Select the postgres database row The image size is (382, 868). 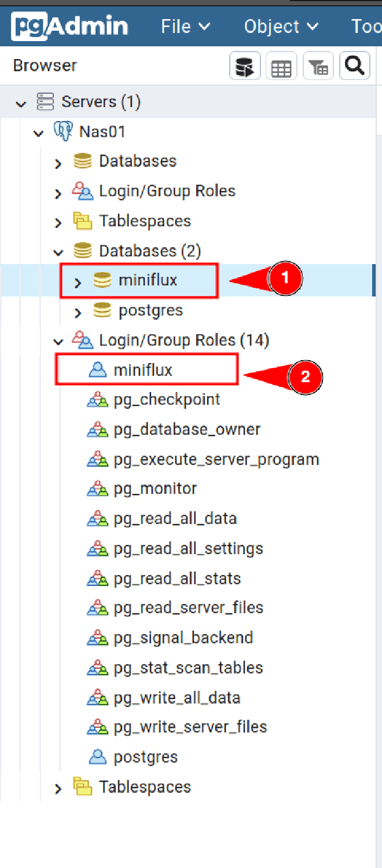(x=188, y=310)
